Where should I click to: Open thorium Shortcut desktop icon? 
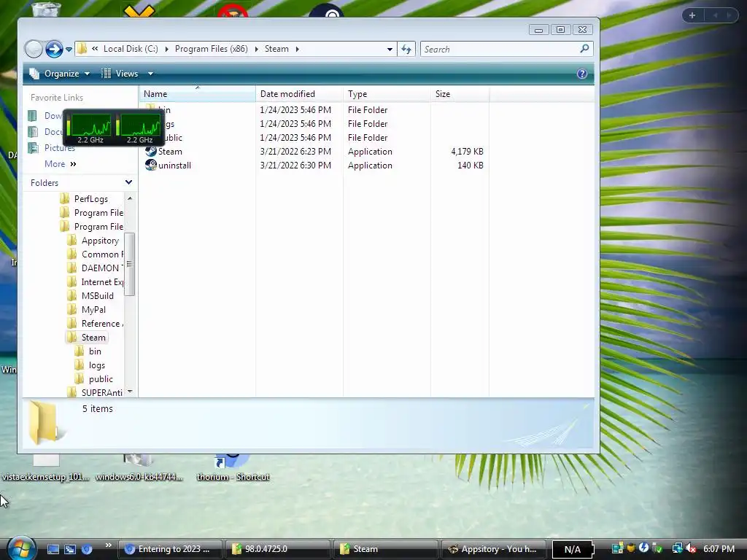[x=233, y=467]
